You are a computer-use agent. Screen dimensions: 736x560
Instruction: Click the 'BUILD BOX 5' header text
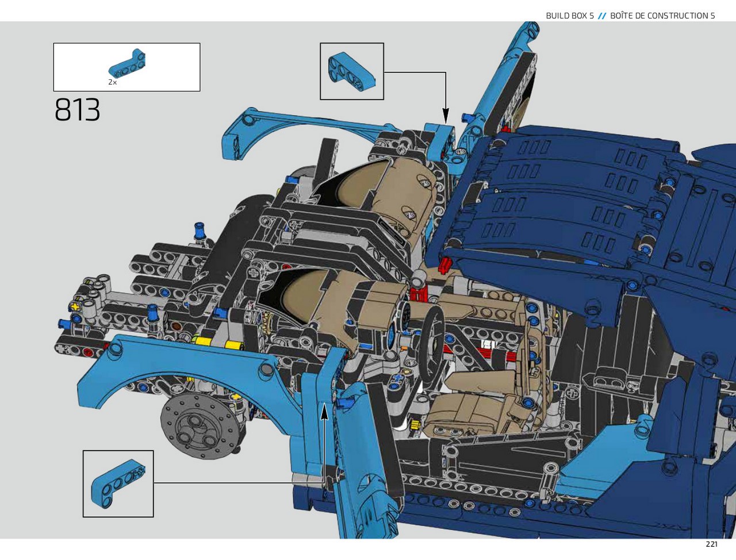click(x=570, y=16)
